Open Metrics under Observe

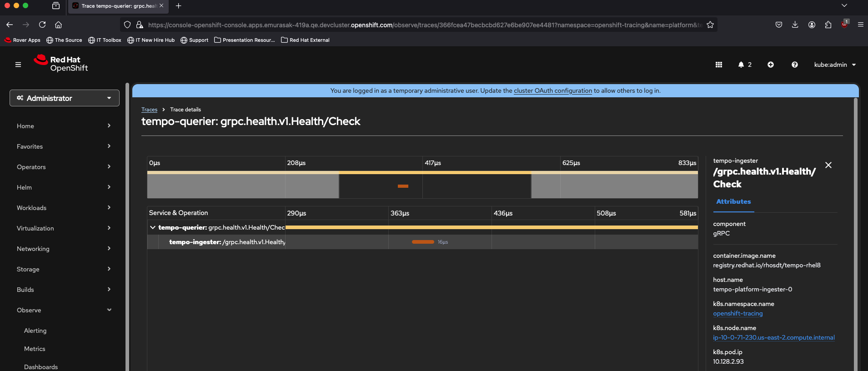point(35,349)
